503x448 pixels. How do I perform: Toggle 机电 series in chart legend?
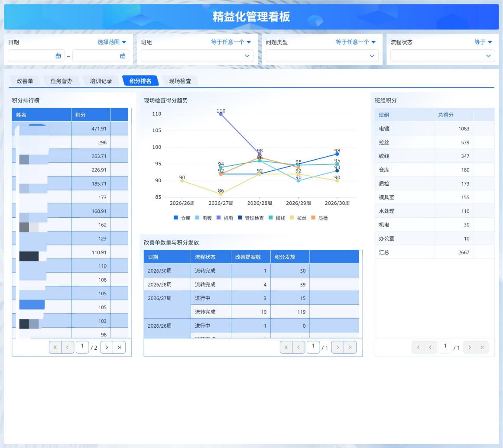pyautogui.click(x=224, y=218)
